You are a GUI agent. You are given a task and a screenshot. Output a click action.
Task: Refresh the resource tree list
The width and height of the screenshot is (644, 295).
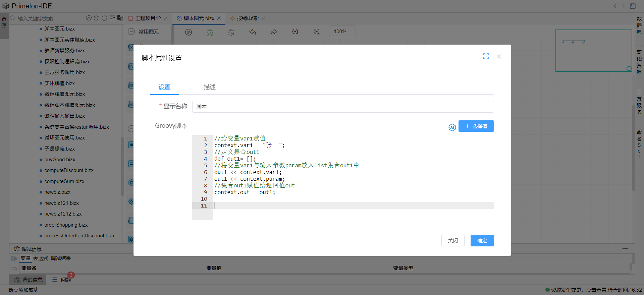[104, 18]
